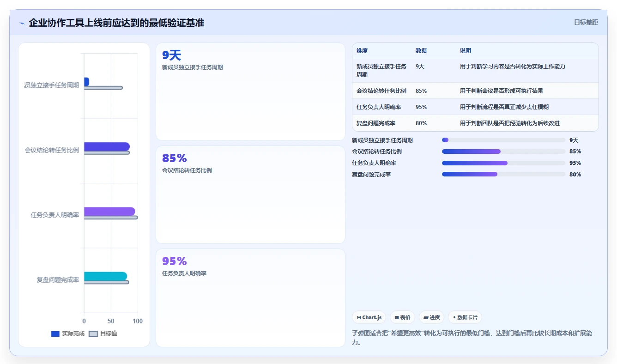Select the table cell 用于判断会议是否形成可执行结果
The width and height of the screenshot is (617, 364).
(x=502, y=91)
